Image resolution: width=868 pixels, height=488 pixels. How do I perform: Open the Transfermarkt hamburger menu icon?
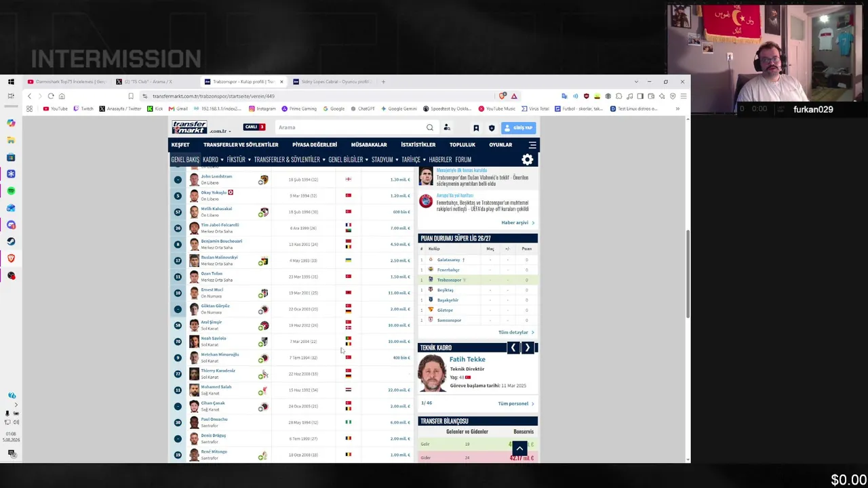click(x=532, y=144)
